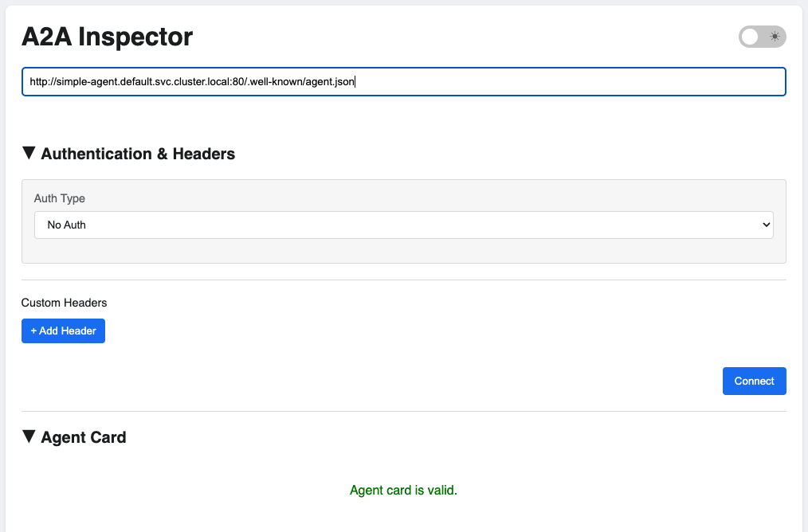Place cursor in the agent.json address box
The height and width of the screenshot is (532, 808).
403,81
